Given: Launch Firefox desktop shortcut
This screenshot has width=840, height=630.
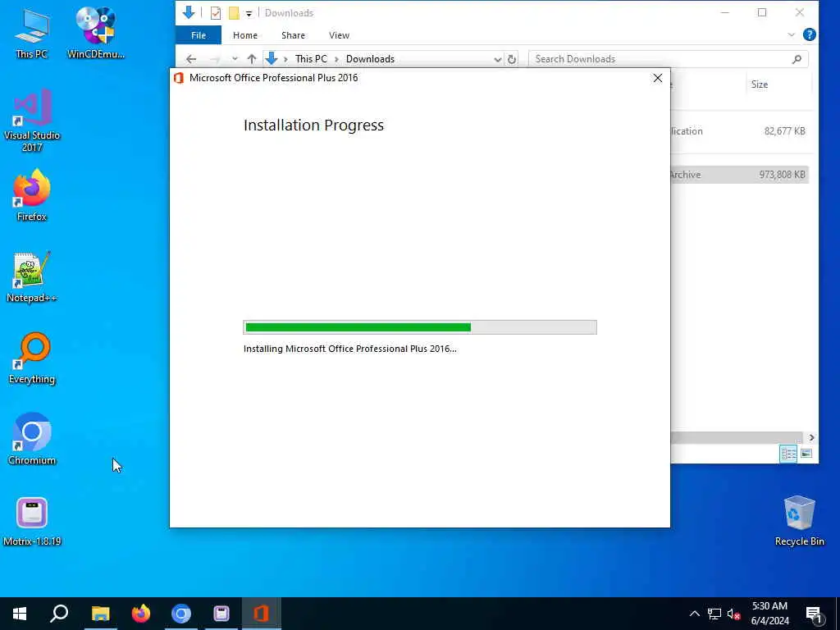Looking at the screenshot, I should coord(32,195).
